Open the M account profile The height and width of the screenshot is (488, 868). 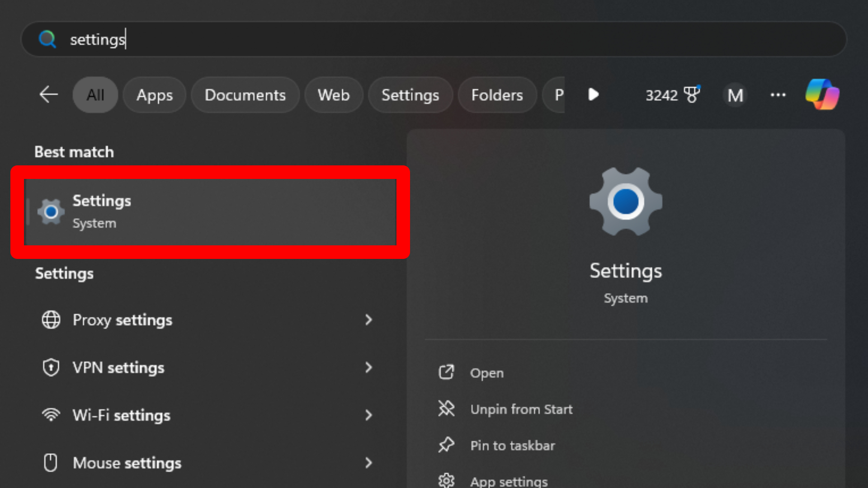pyautogui.click(x=735, y=95)
